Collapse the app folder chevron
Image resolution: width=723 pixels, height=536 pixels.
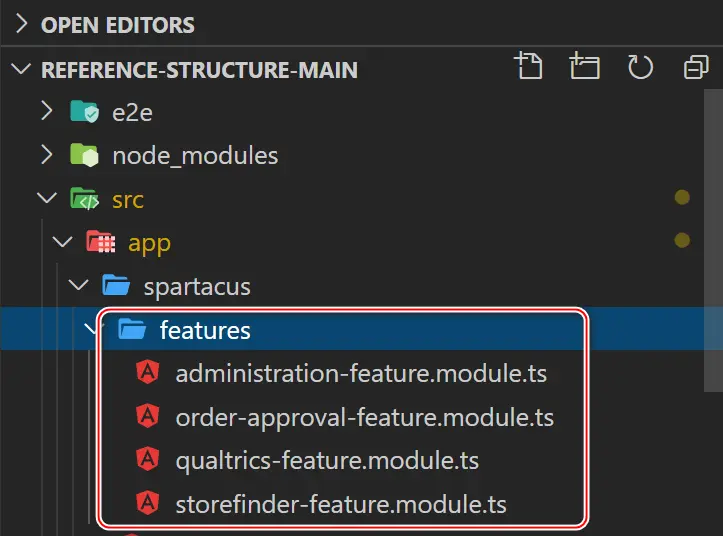point(62,243)
